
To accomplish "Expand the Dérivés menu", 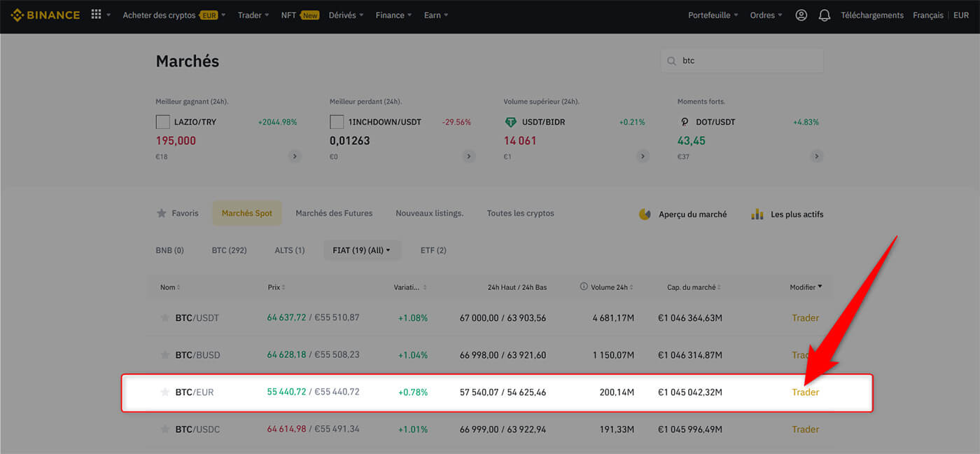I will click(346, 15).
